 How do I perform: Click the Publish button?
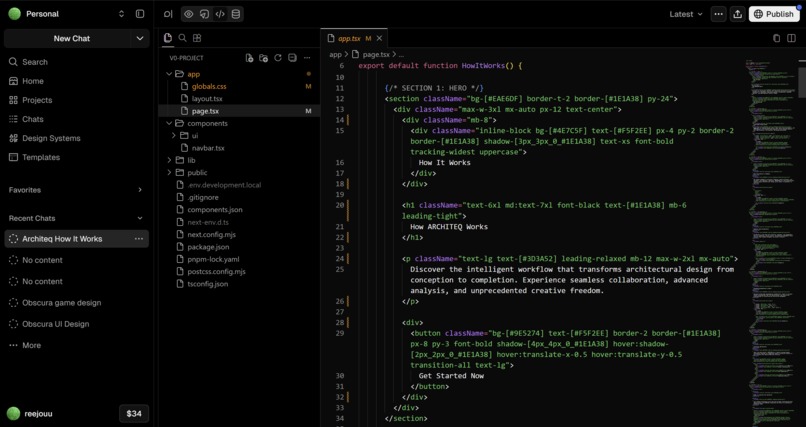pyautogui.click(x=774, y=14)
